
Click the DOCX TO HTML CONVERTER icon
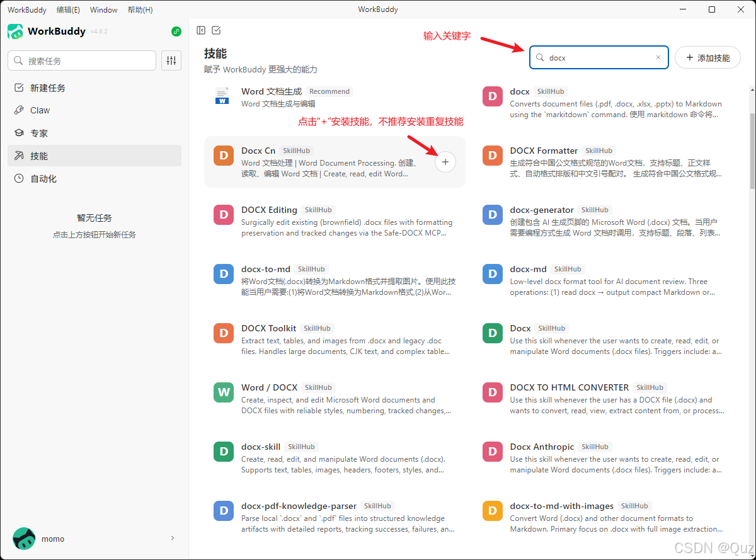point(493,392)
